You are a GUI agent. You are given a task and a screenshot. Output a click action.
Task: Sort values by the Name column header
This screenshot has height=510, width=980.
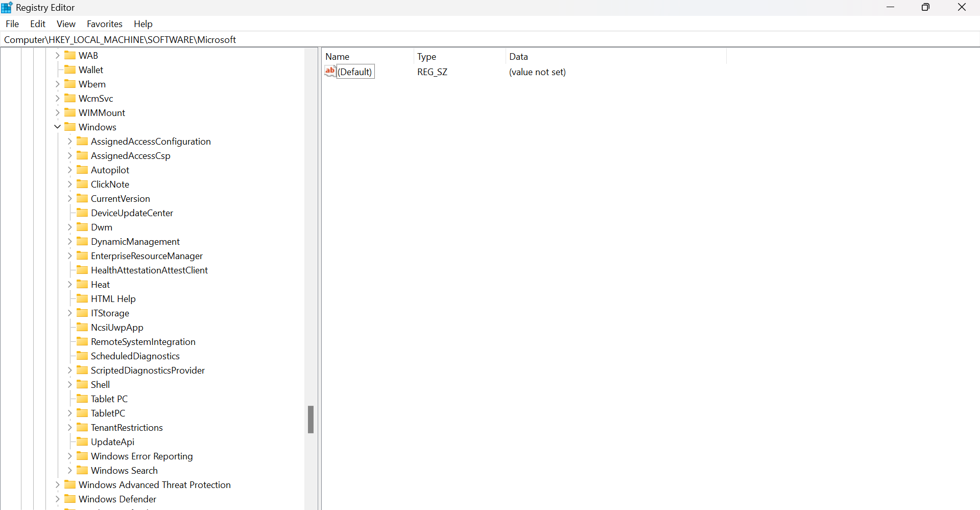coord(337,56)
